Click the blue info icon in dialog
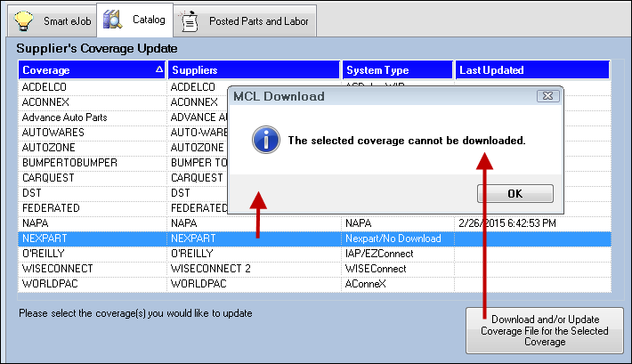This screenshot has width=632, height=364. (x=264, y=140)
